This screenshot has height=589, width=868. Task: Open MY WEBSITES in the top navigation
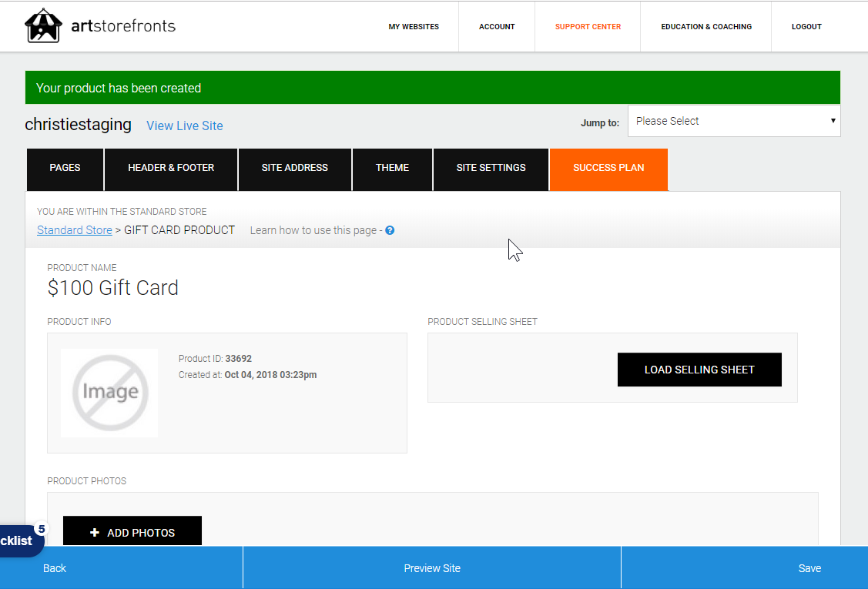(414, 26)
